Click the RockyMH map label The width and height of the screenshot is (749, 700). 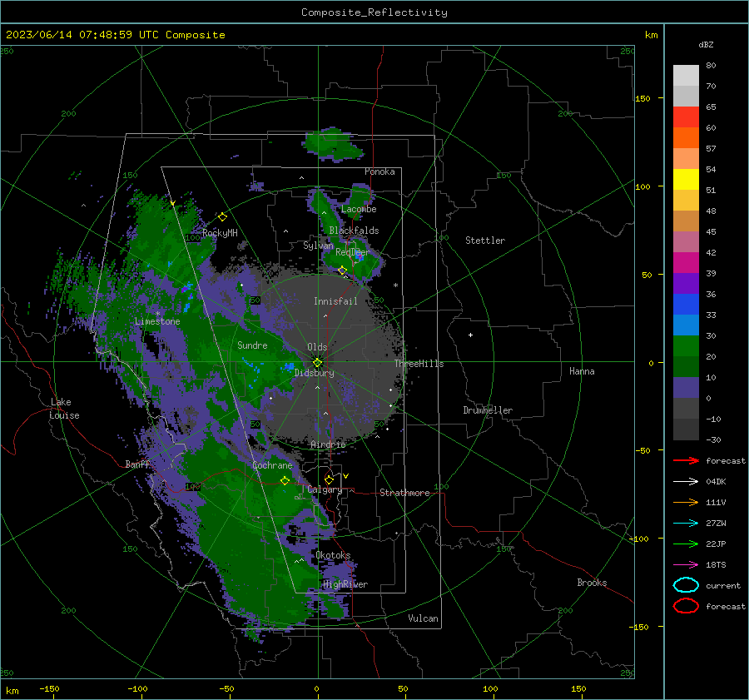[220, 233]
